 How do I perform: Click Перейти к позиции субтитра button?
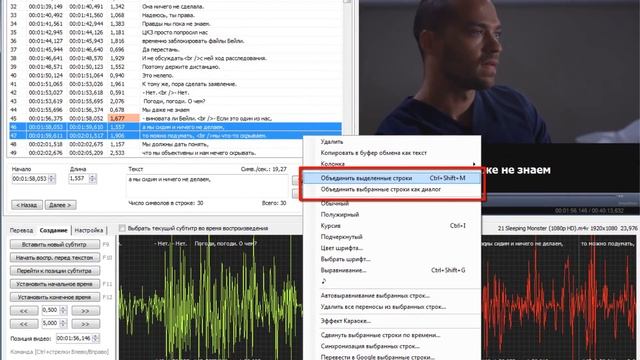click(x=55, y=271)
